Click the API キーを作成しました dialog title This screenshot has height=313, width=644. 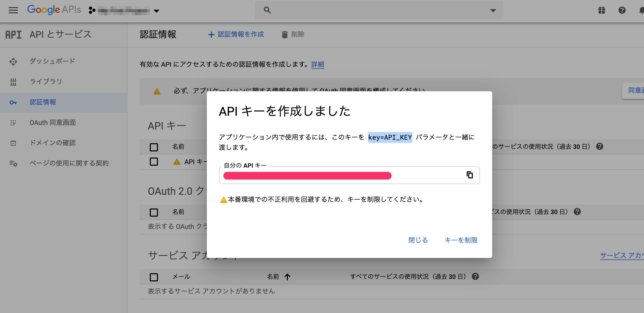(285, 111)
